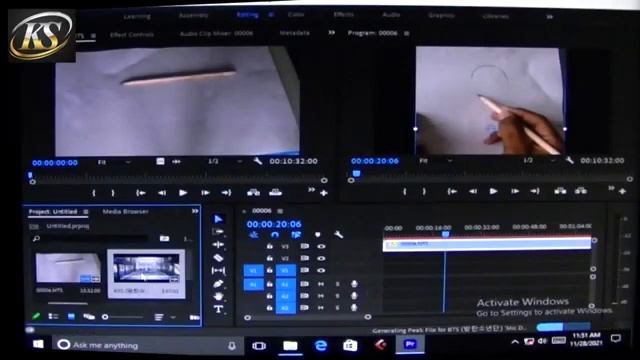Click Extract button in Program monitor
The image size is (640, 360).
tap(581, 191)
